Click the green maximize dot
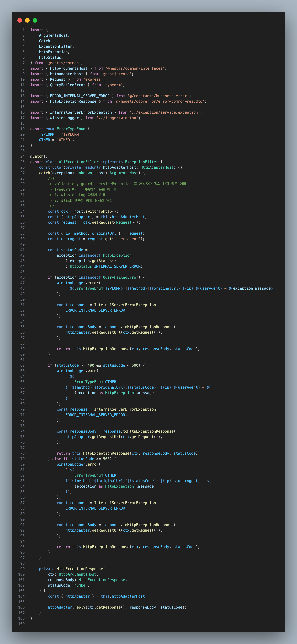 35,20
